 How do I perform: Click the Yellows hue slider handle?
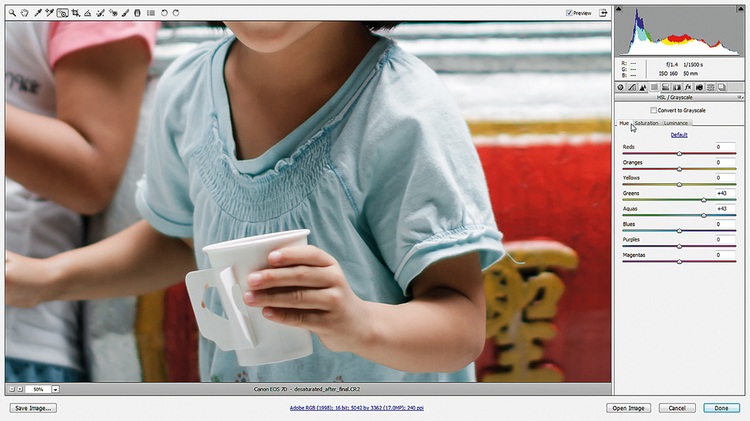[679, 184]
